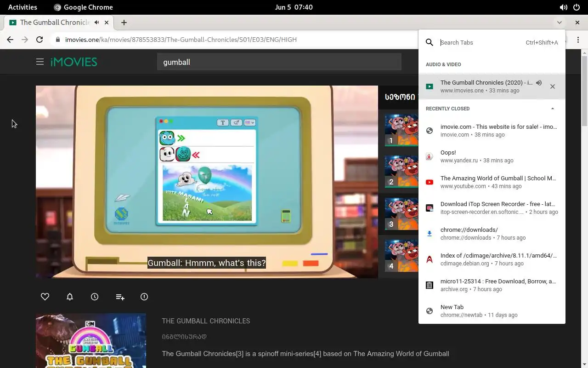Image resolution: width=588 pixels, height=368 pixels.
Task: Collapse the tab search dropdown arrow
Action: point(559,22)
